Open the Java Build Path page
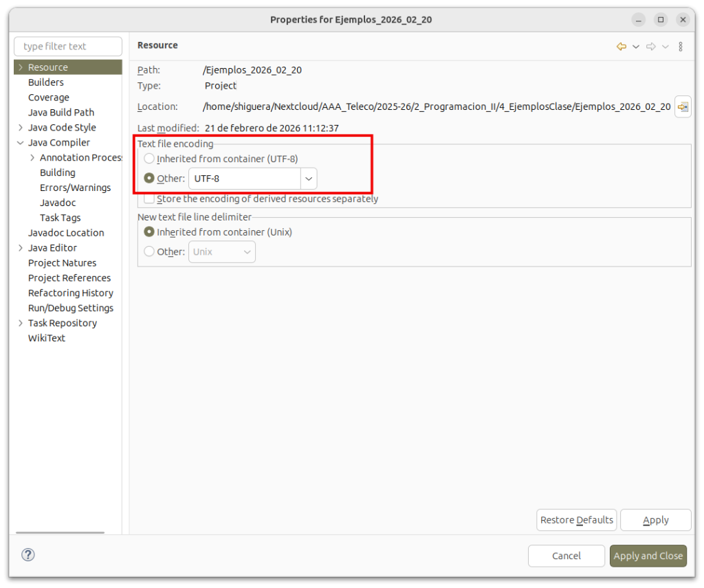 coord(61,113)
